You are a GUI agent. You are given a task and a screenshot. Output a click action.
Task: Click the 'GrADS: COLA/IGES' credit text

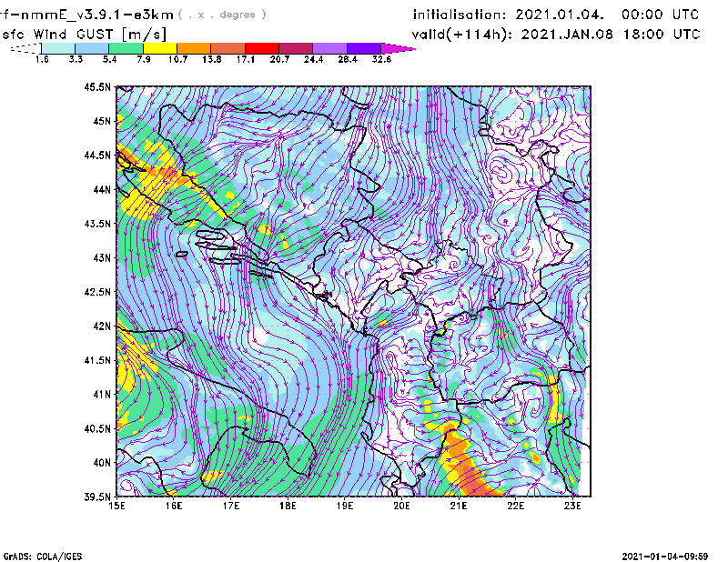coord(43,557)
